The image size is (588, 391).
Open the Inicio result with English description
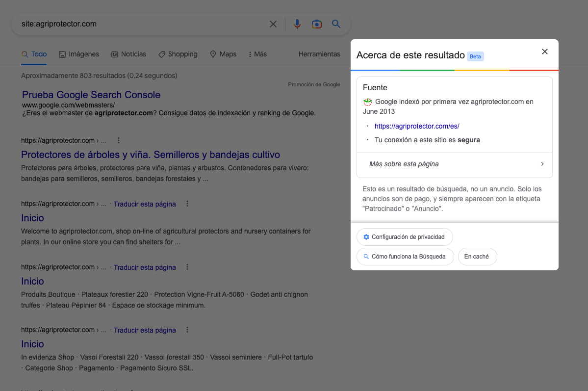coord(32,218)
